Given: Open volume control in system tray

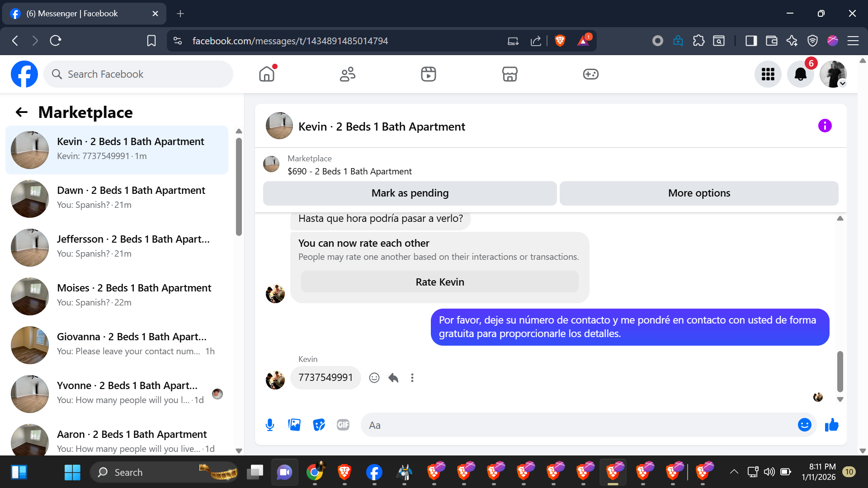Looking at the screenshot, I should tap(769, 472).
